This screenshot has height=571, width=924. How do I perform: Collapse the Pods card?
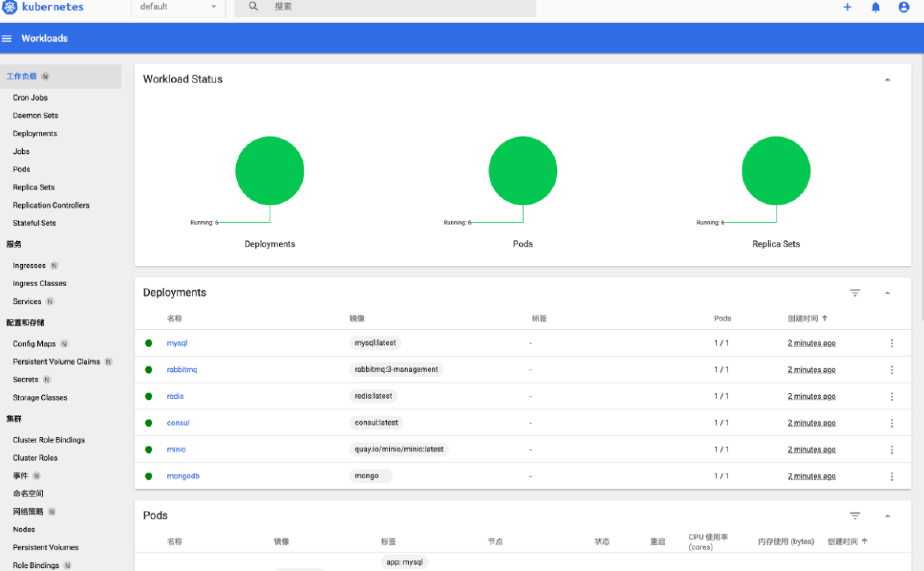tap(888, 515)
